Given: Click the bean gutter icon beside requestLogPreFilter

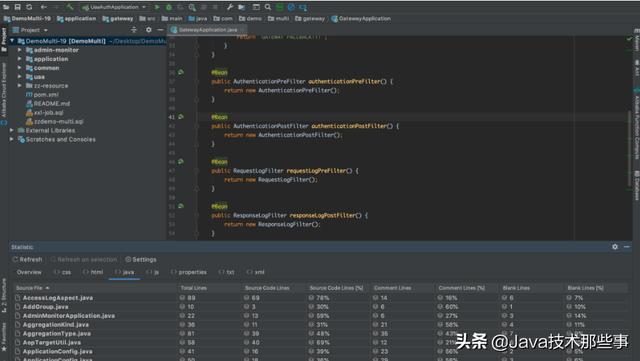Looking at the screenshot, I should (181, 162).
